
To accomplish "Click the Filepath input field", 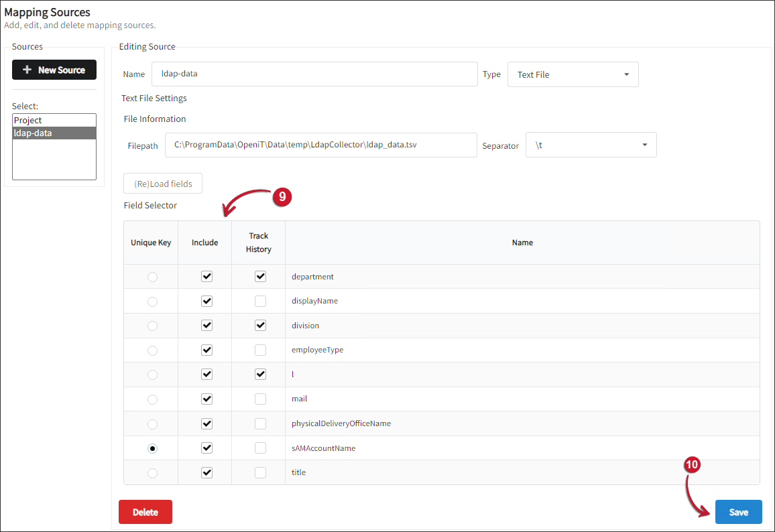I will (x=320, y=145).
